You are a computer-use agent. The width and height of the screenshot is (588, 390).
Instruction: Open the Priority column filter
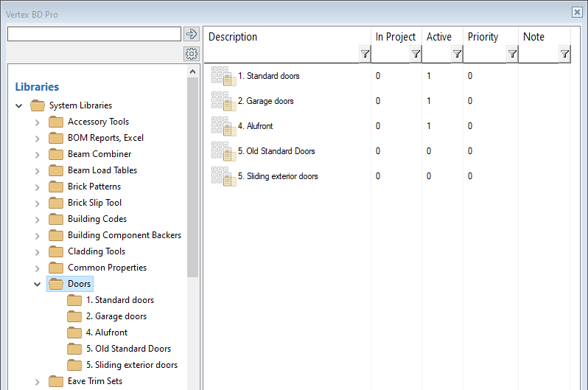[x=512, y=54]
